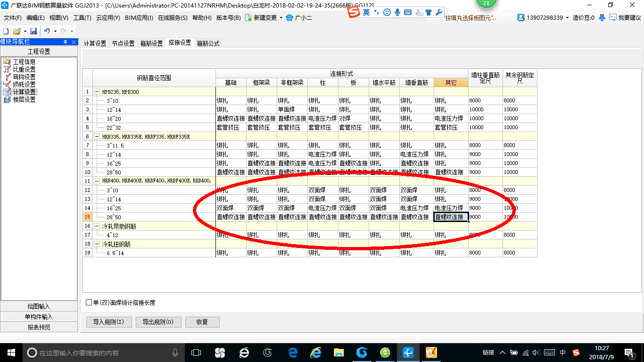The width and height of the screenshot is (644, 362).
Task: Switch to the 计算设置 tab
Action: 95,43
